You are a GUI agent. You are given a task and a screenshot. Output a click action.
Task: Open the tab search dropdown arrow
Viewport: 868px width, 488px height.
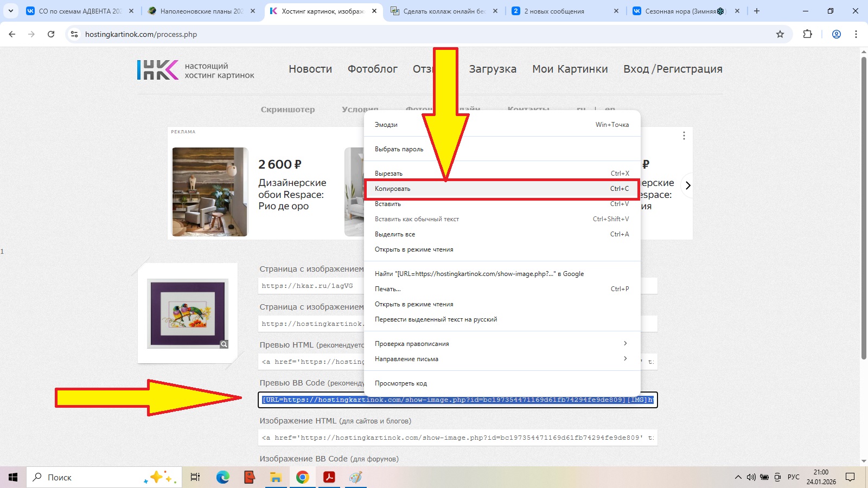[11, 11]
